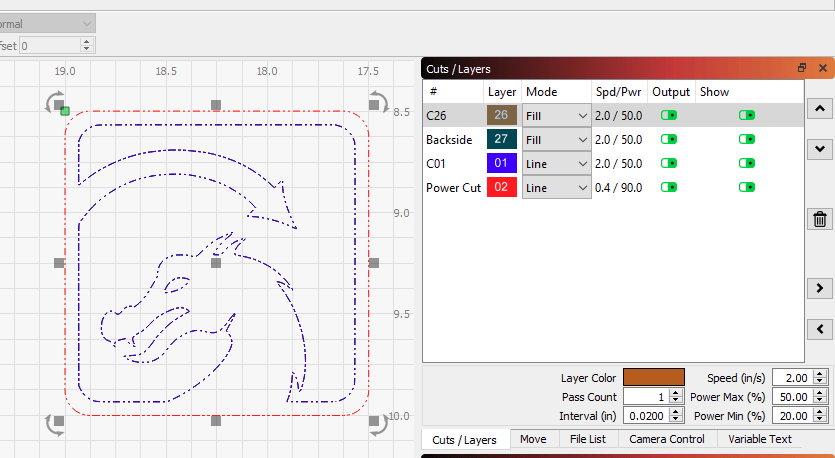Switch to the File List tab
This screenshot has width=835, height=458.
tap(588, 439)
